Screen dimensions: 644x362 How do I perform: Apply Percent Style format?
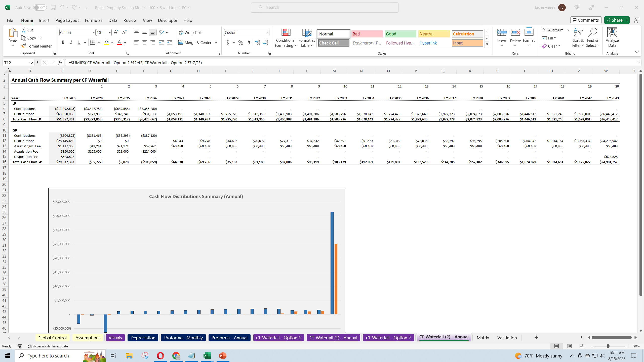(241, 42)
